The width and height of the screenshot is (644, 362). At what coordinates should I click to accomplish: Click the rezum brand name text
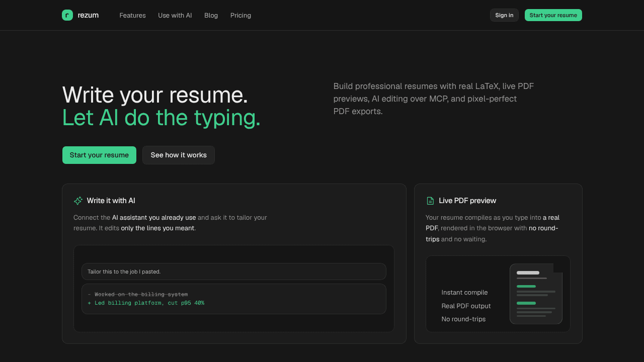pyautogui.click(x=88, y=15)
